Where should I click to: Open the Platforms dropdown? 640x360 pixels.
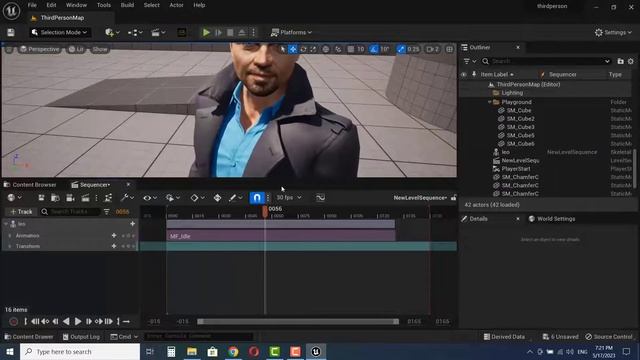291,32
